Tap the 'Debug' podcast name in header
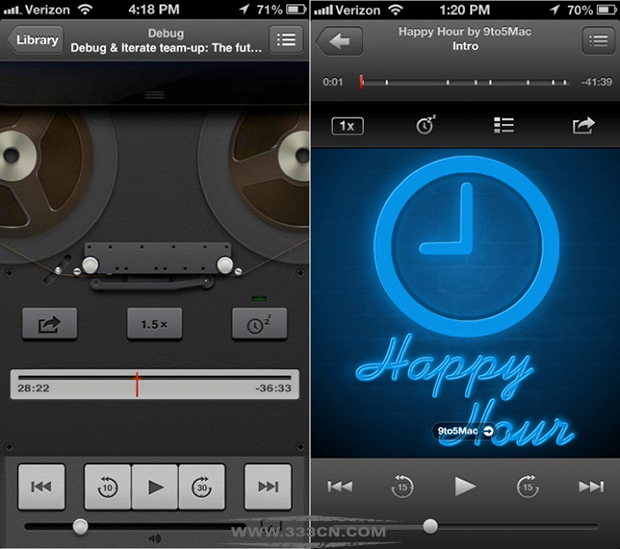The height and width of the screenshot is (549, 620). click(166, 33)
